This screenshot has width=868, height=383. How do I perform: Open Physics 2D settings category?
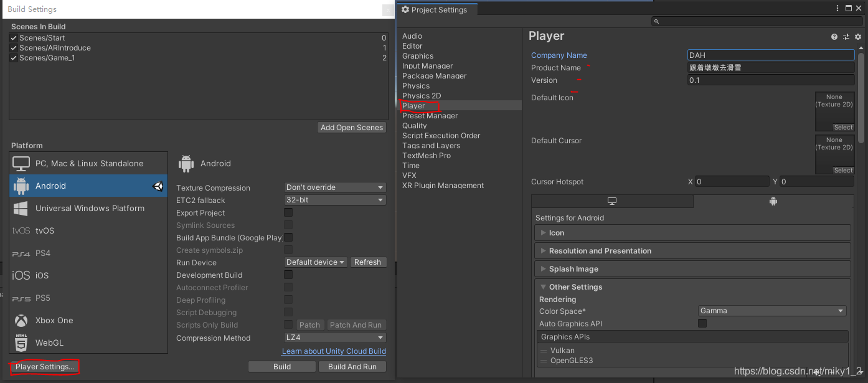[x=422, y=96]
